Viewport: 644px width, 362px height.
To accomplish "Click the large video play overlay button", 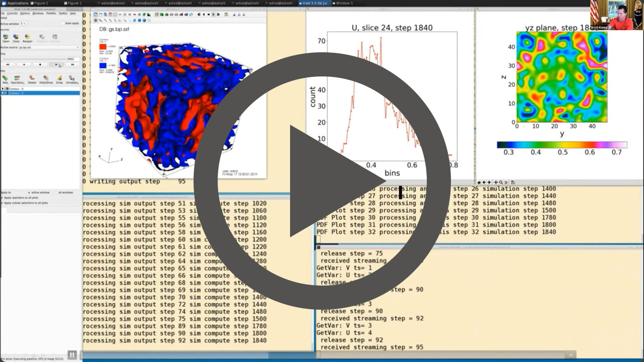I will tap(322, 181).
